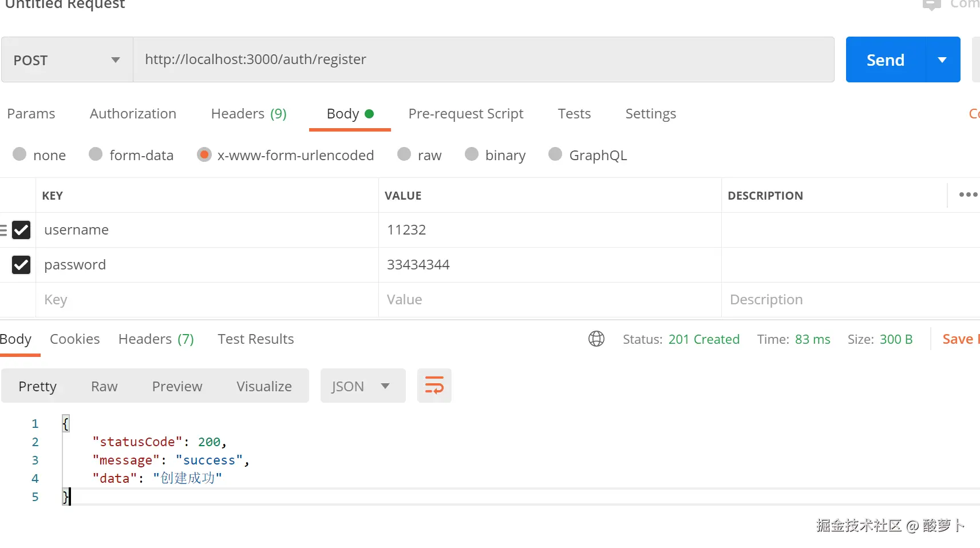The height and width of the screenshot is (548, 980).
Task: Switch response view to Raw
Action: coord(104,386)
